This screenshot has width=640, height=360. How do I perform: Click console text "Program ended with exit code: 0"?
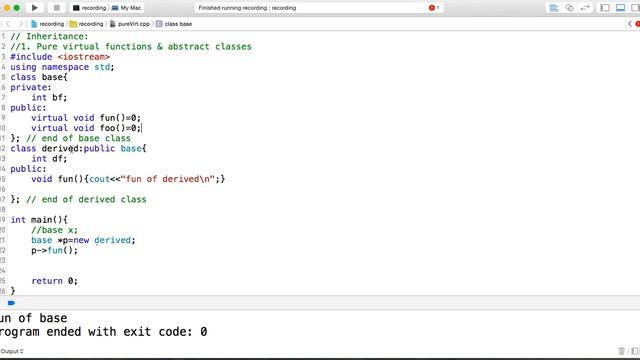[x=103, y=332]
